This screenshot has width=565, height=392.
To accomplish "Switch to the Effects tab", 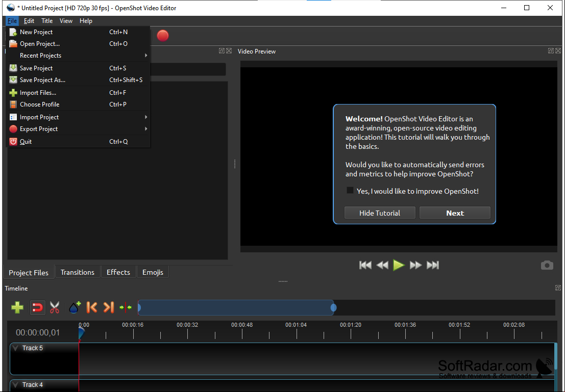I will point(118,272).
